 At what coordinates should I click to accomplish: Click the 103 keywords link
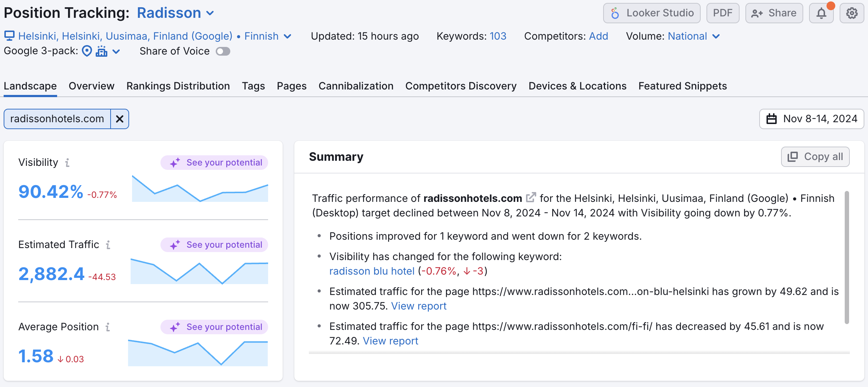coord(498,36)
